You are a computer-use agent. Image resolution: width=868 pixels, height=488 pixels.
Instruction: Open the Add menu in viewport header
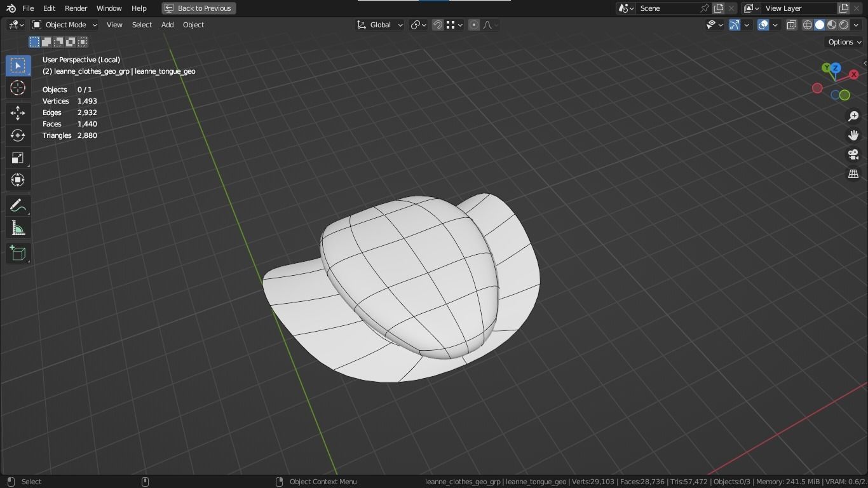click(x=167, y=25)
